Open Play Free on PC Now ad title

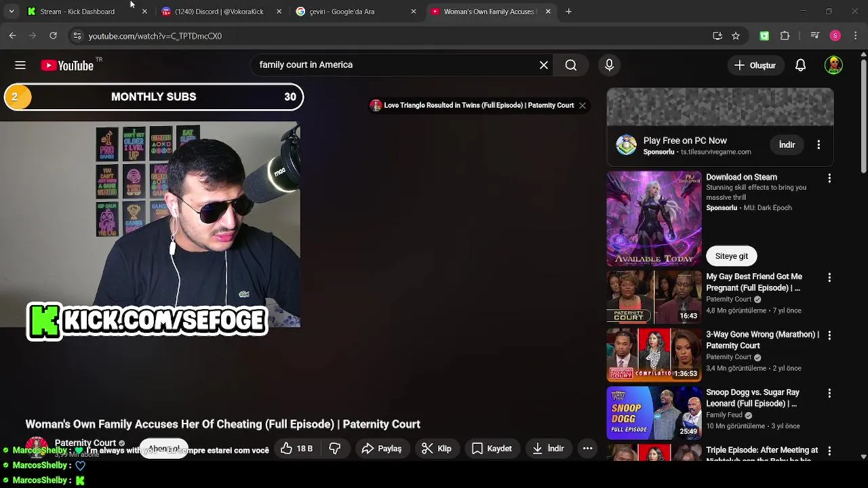[x=685, y=140]
